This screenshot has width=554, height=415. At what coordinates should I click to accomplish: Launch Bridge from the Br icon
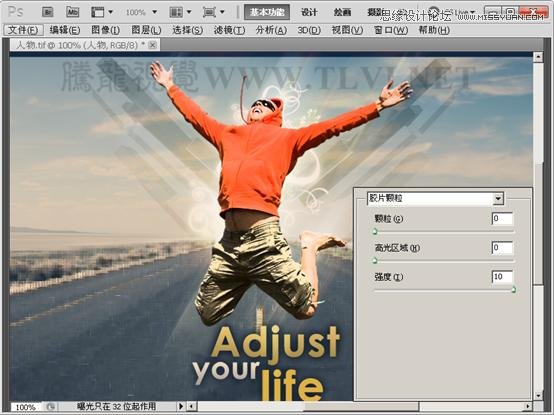pyautogui.click(x=48, y=12)
